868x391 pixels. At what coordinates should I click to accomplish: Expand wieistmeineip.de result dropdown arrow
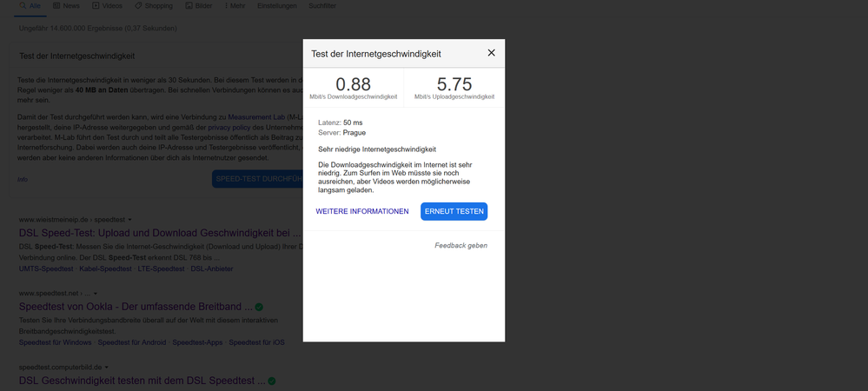130,219
